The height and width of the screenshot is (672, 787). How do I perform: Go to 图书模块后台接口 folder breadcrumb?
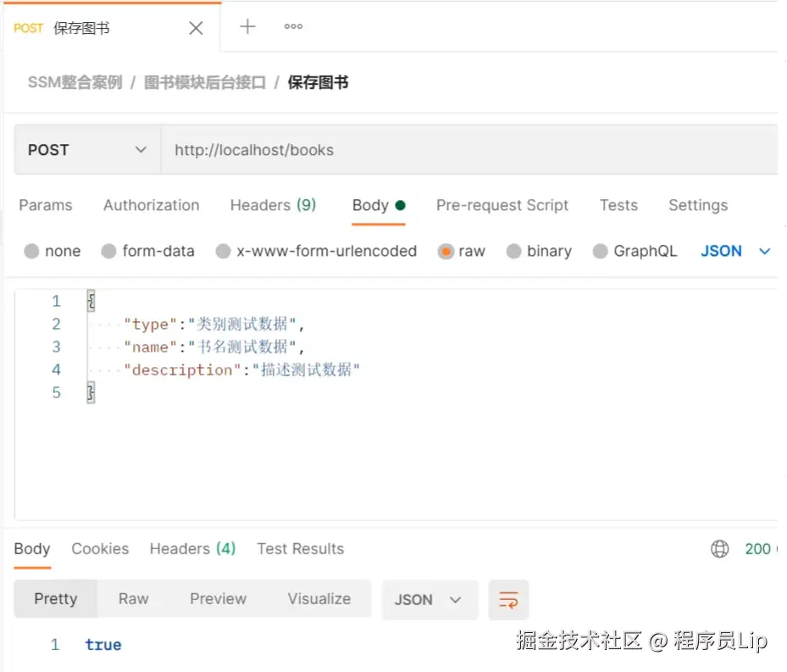tap(204, 82)
